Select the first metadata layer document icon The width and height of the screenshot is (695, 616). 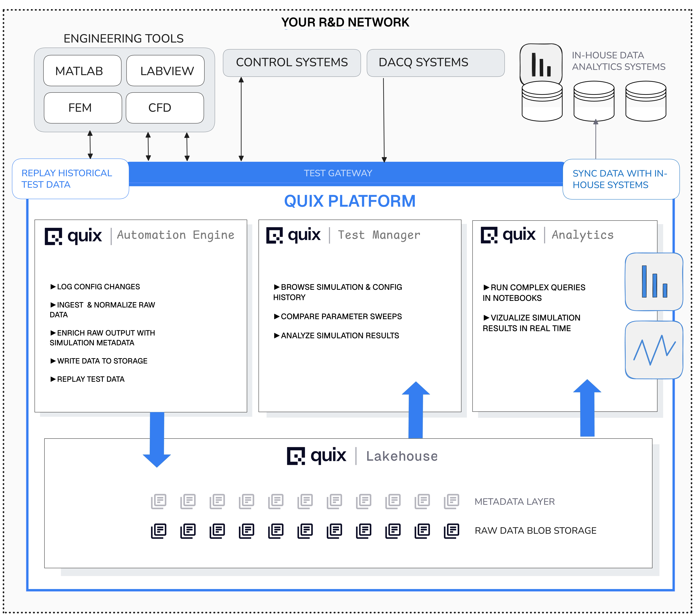tap(159, 501)
